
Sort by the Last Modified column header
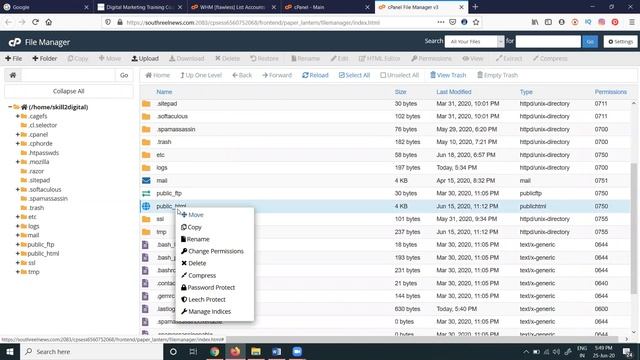[454, 92]
